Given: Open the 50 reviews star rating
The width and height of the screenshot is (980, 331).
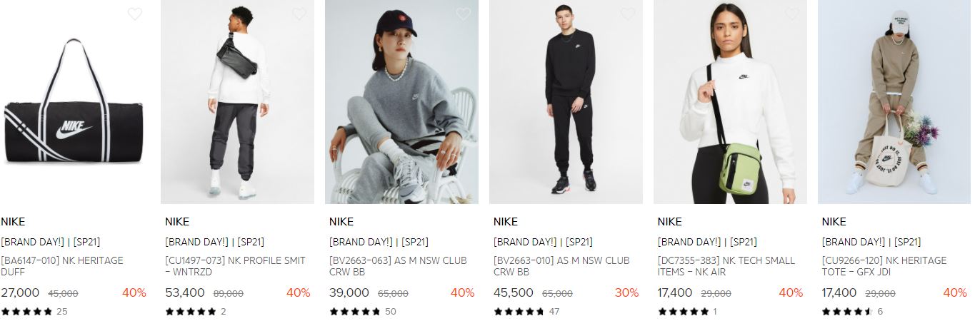Looking at the screenshot, I should pos(362,311).
